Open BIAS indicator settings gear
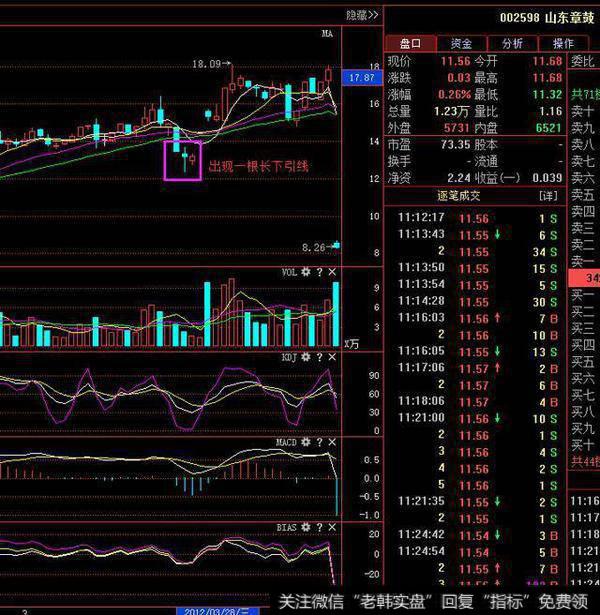The height and width of the screenshot is (615, 600). click(x=306, y=526)
